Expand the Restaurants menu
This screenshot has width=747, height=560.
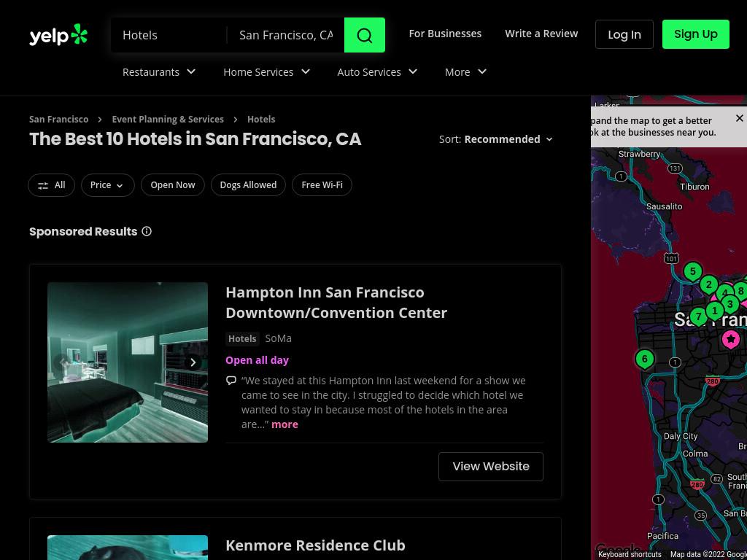coord(158,72)
